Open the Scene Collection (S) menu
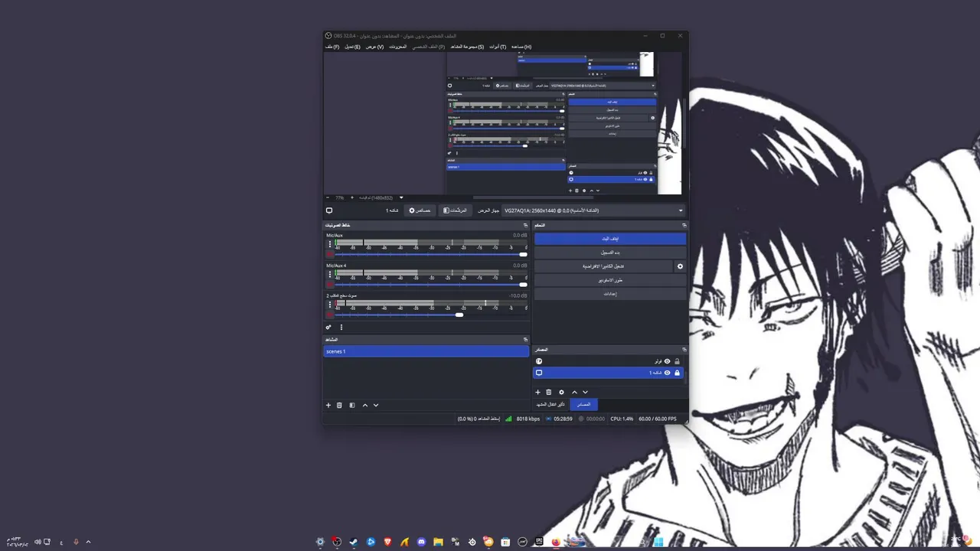Viewport: 980px width, 551px height. [467, 47]
